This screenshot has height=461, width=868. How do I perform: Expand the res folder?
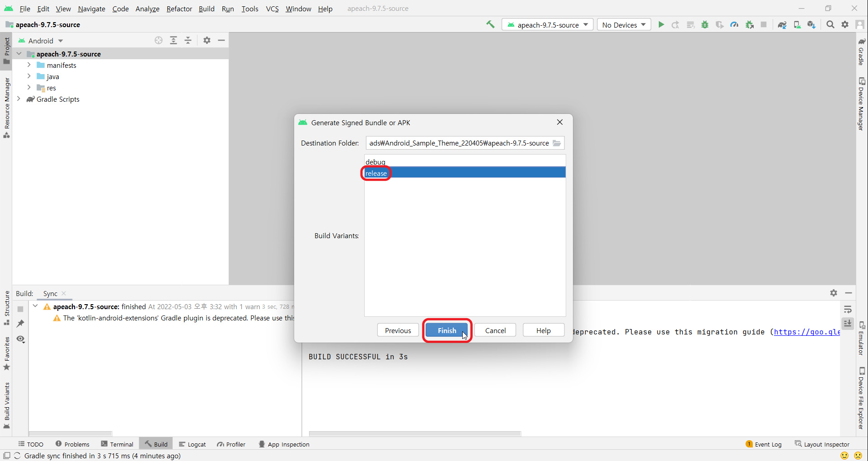(x=29, y=88)
